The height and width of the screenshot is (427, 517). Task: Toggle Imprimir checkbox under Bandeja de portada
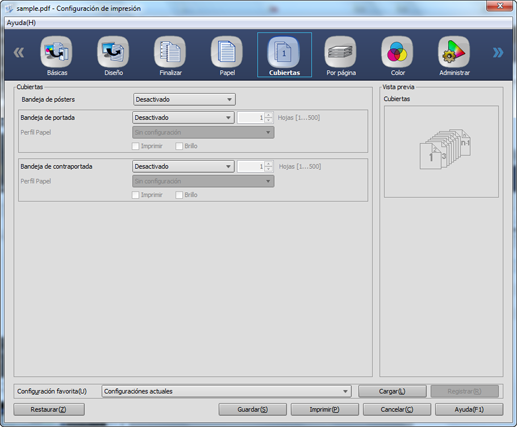pyautogui.click(x=135, y=146)
